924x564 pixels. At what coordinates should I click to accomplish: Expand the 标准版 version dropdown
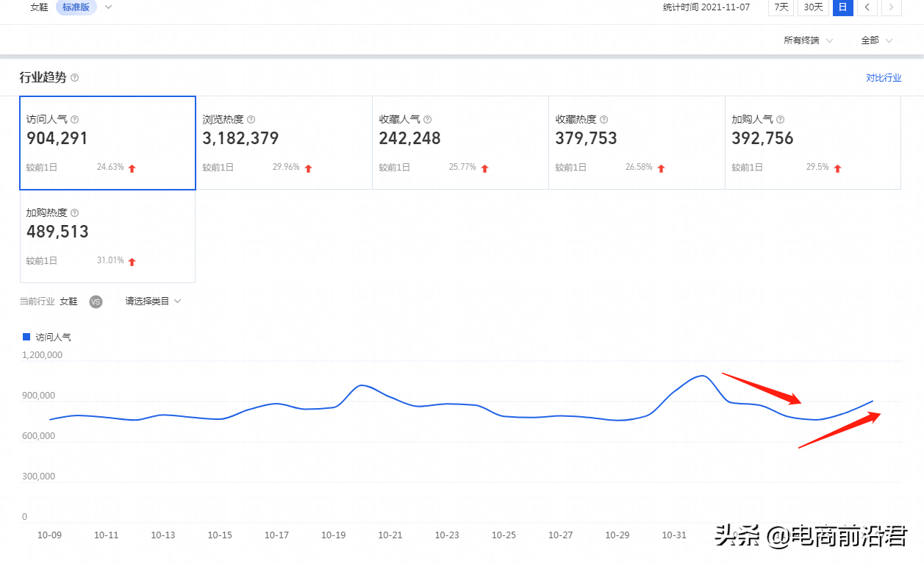(76, 8)
